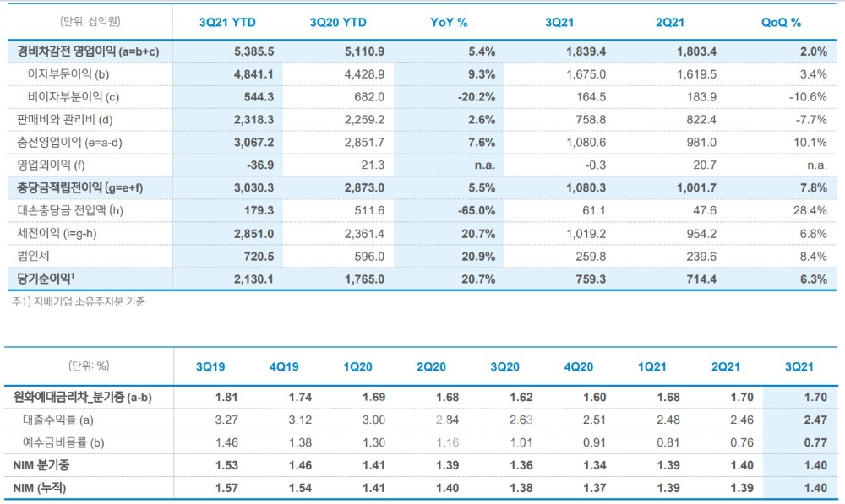Click the YoY % column header
This screenshot has width=845, height=504.
click(x=449, y=23)
